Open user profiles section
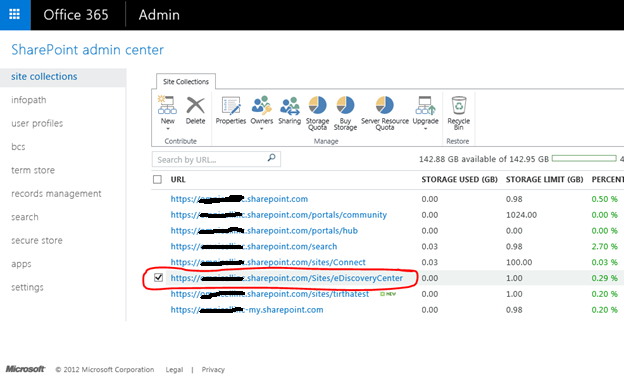Viewport: 640px width, 382px height. (x=37, y=123)
